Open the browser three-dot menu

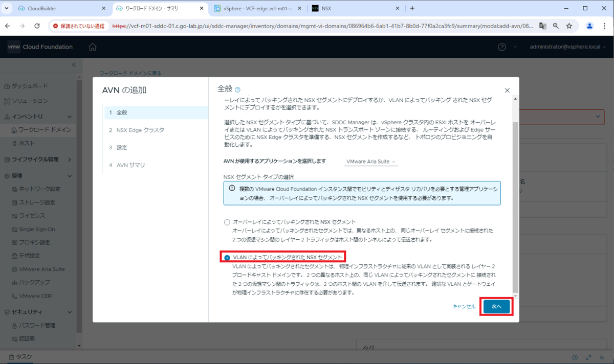click(x=605, y=26)
